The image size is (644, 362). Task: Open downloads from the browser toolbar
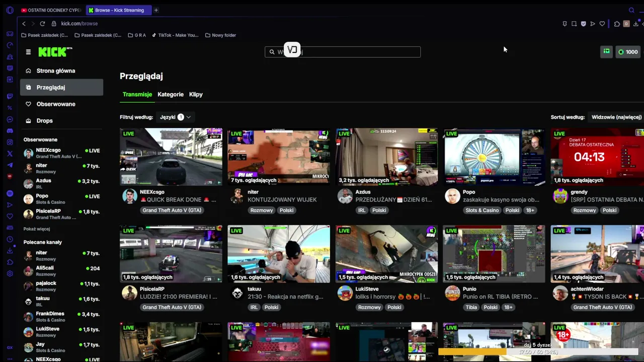point(636,24)
